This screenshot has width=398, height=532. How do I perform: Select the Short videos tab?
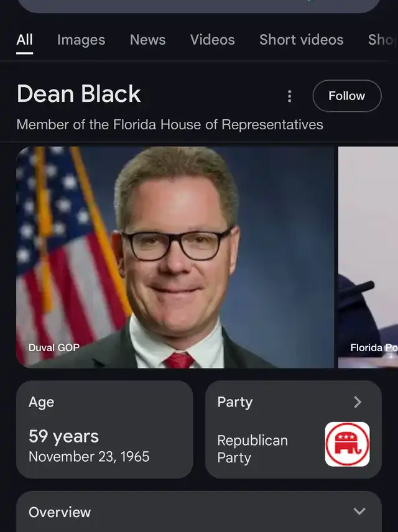coord(301,40)
